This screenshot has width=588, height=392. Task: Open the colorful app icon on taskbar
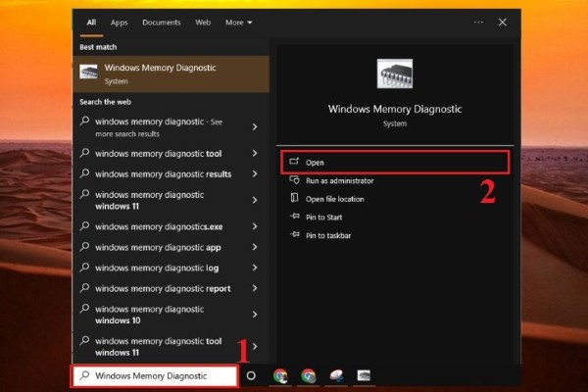coord(336,375)
